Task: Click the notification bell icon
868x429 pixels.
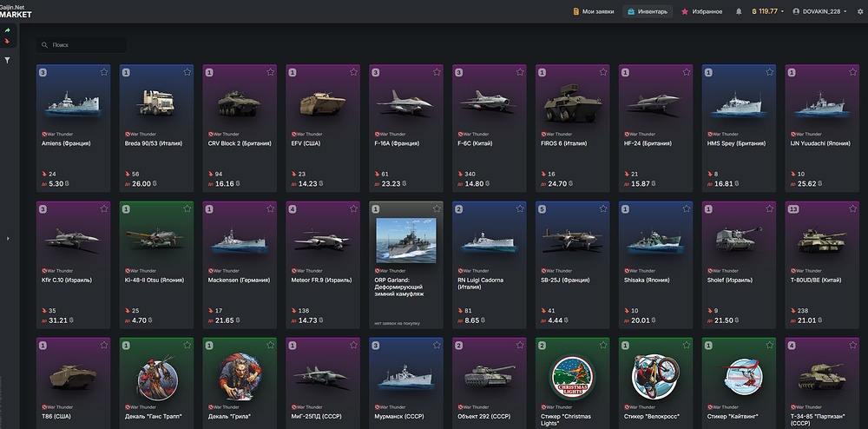Action: coord(739,11)
